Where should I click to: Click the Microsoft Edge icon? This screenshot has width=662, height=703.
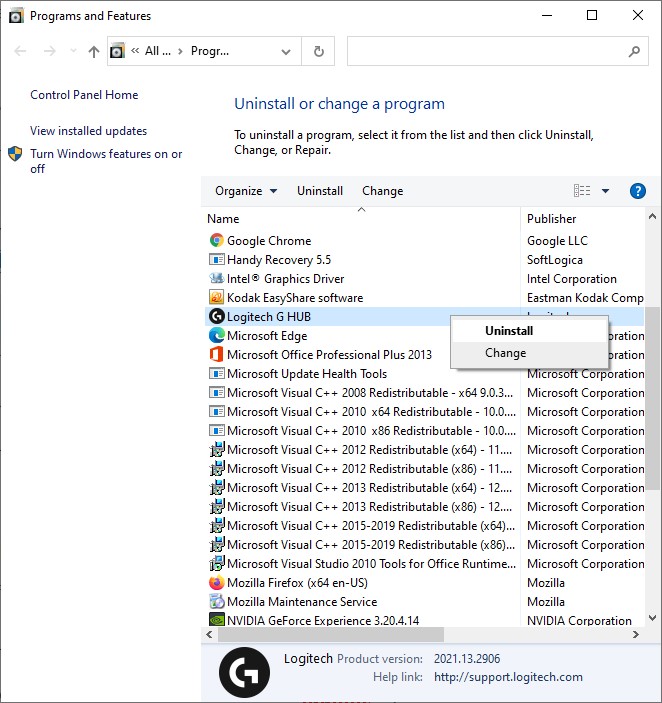[x=216, y=335]
